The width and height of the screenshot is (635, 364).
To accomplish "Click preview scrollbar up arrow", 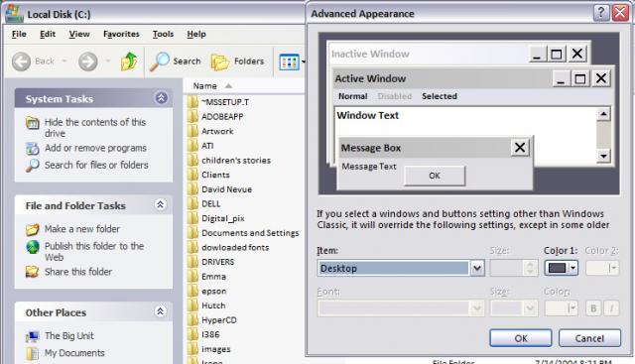I will coord(603,115).
